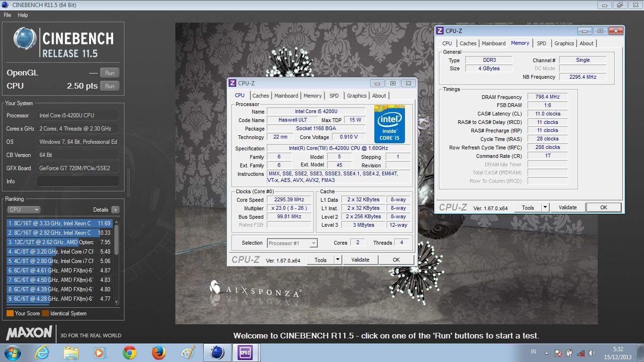Open the Windows Start menu
The width and height of the screenshot is (644, 362).
[12, 353]
